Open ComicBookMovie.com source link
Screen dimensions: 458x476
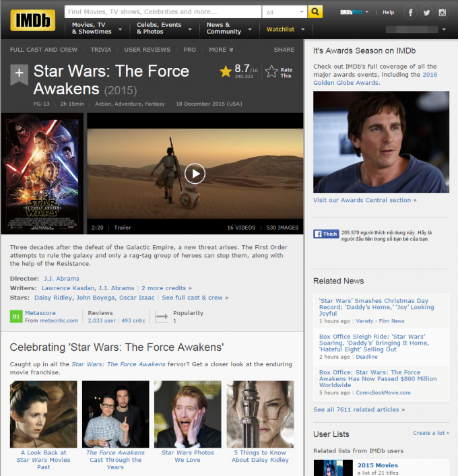pyautogui.click(x=383, y=393)
